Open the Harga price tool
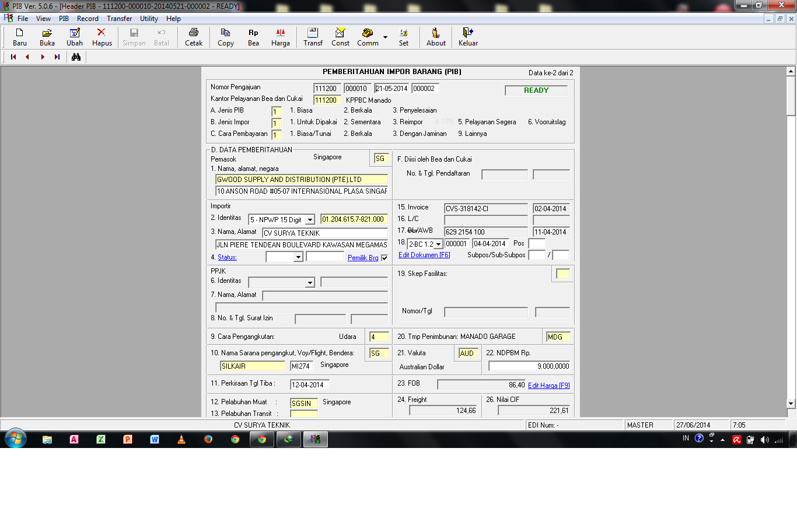 pos(281,33)
